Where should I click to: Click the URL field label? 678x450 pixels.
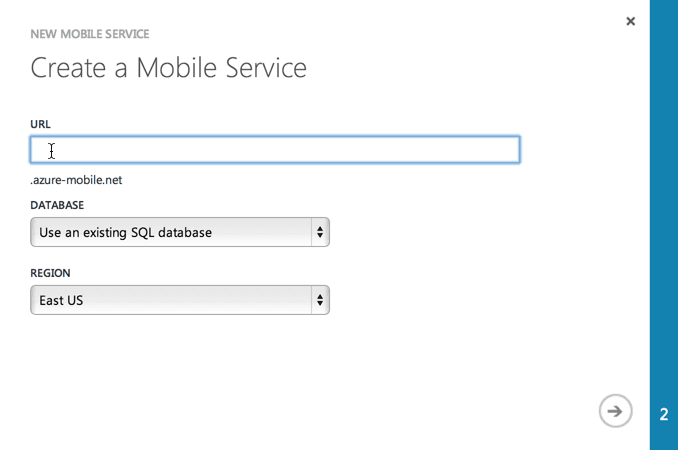pyautogui.click(x=41, y=124)
